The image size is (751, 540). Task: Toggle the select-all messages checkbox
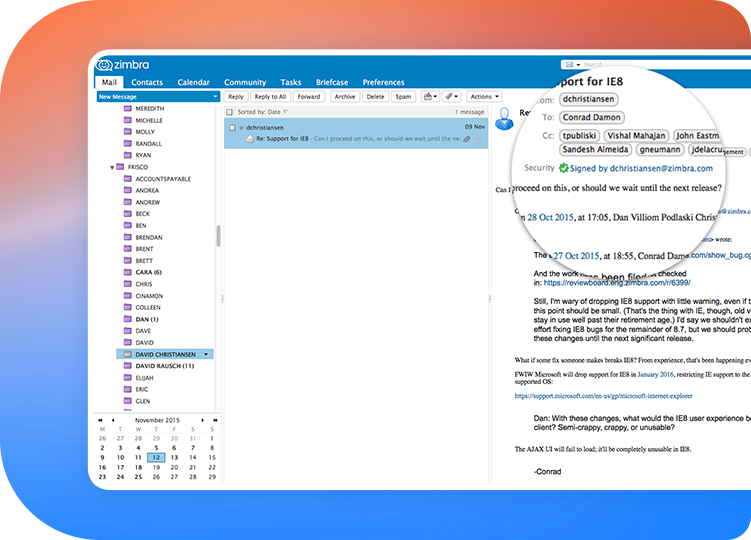tap(229, 112)
